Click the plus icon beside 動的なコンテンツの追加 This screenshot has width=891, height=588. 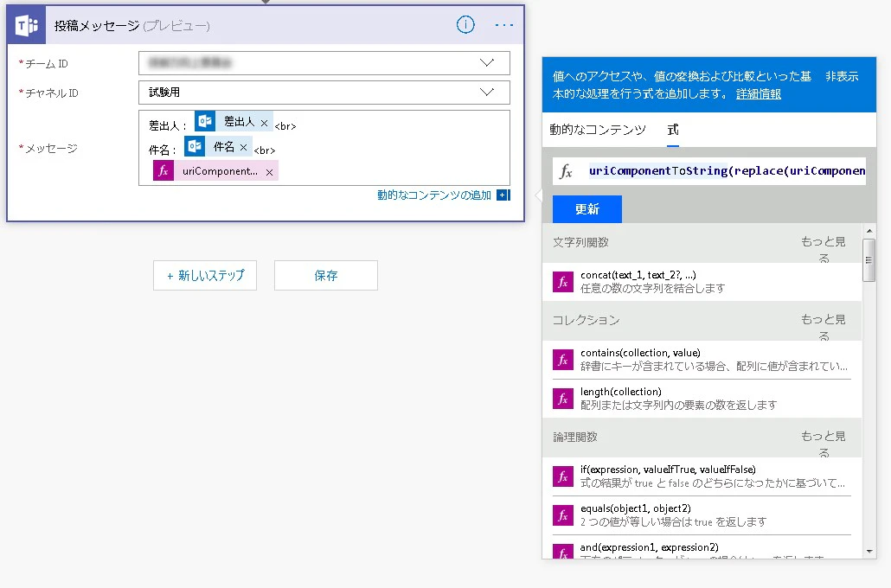503,195
